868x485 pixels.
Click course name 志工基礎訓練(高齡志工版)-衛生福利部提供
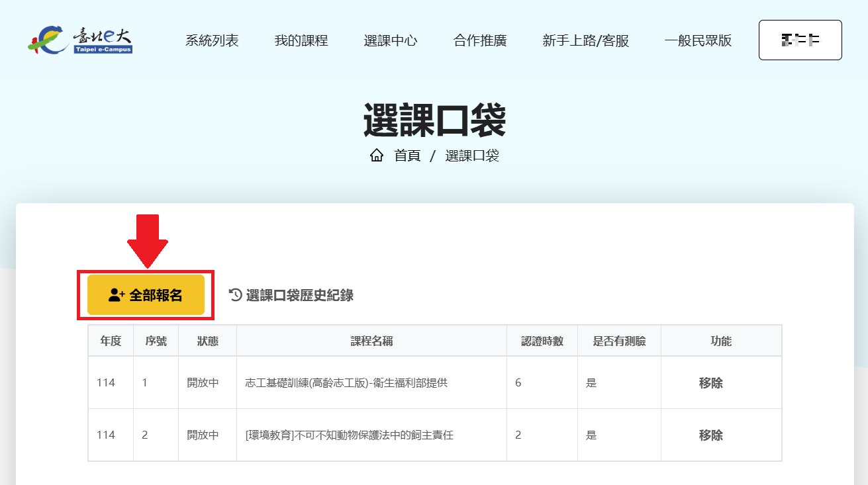[346, 382]
